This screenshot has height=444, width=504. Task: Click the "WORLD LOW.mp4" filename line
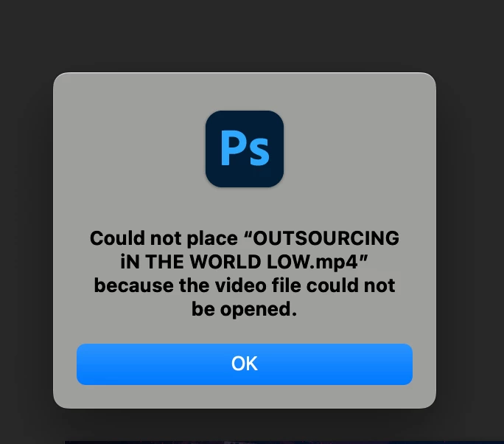[244, 262]
